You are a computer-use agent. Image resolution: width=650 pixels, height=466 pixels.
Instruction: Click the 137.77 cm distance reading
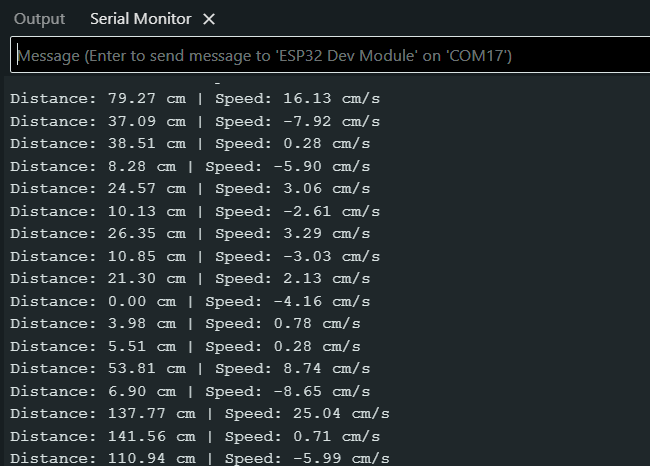coord(200,413)
